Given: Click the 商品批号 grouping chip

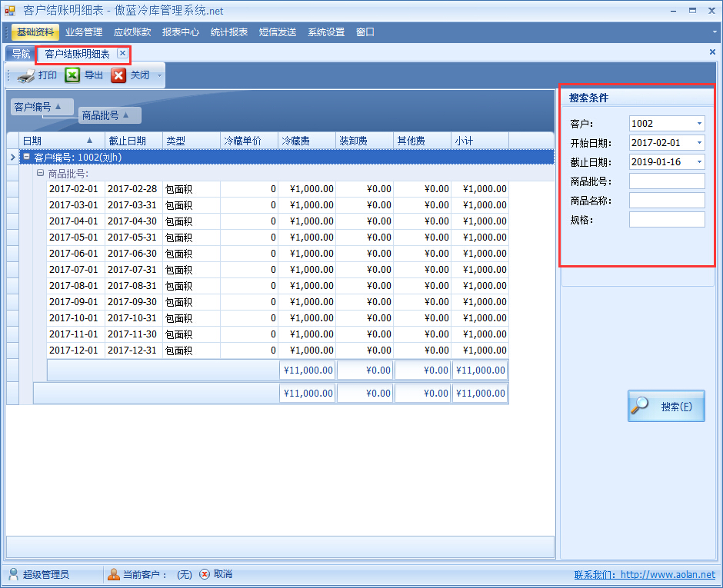Looking at the screenshot, I should coord(110,115).
